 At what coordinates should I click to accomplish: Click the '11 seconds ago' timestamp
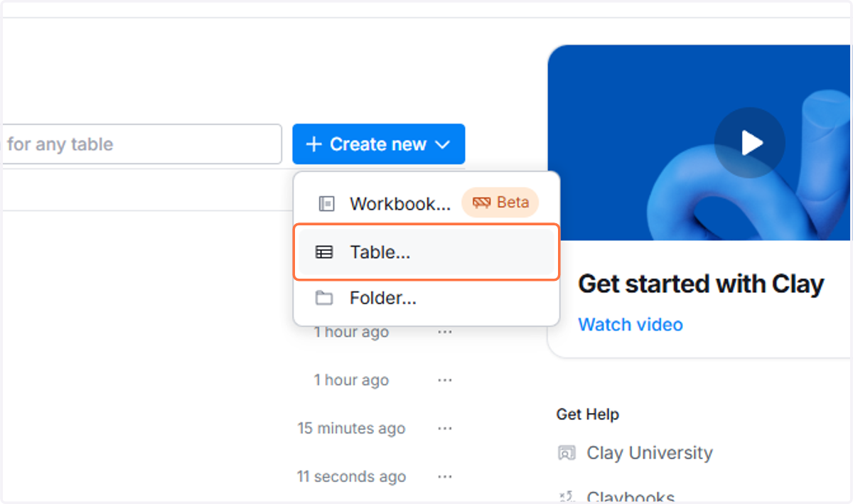(x=351, y=477)
